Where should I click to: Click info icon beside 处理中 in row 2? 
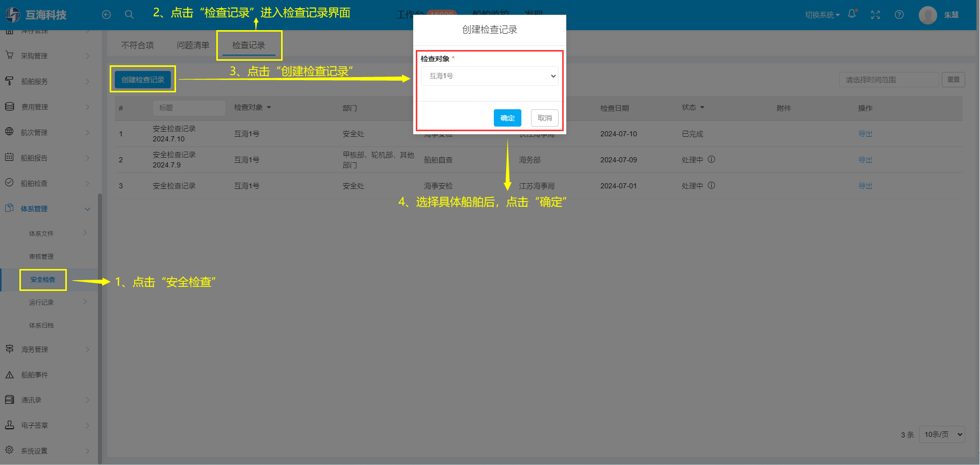(x=712, y=159)
